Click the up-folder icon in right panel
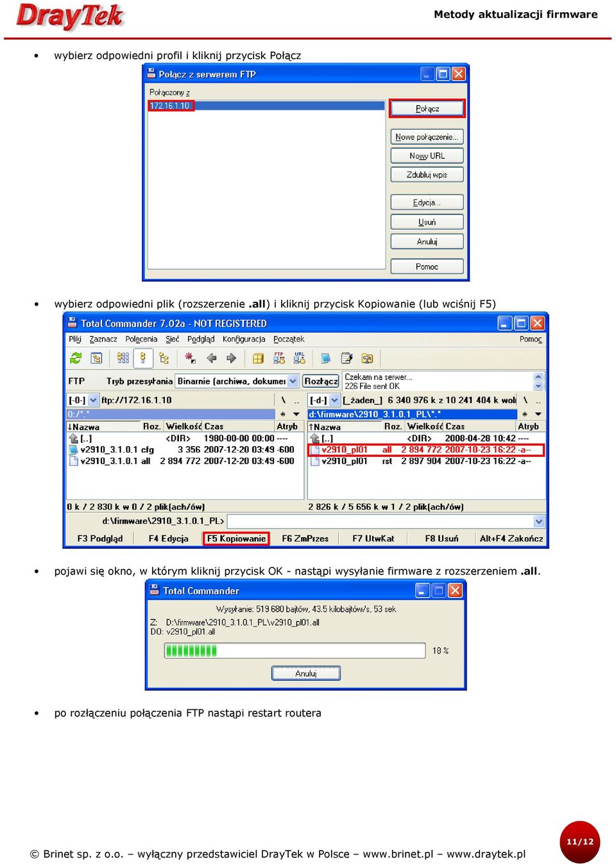This screenshot has height=864, width=616. pyautogui.click(x=314, y=438)
